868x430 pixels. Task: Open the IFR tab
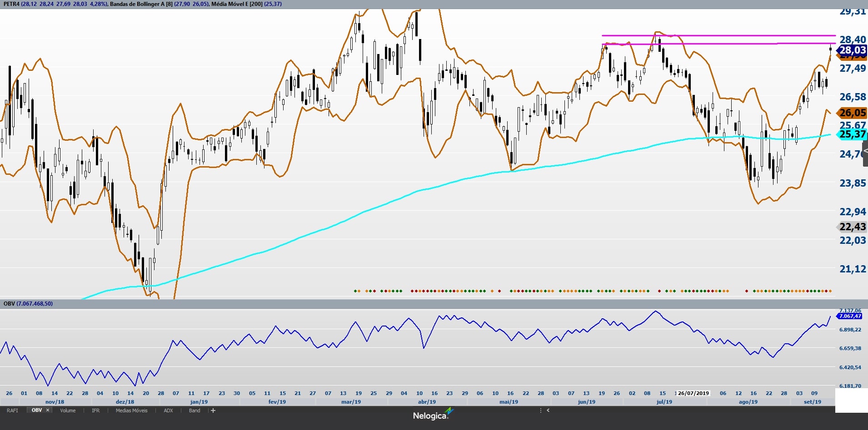[95, 410]
